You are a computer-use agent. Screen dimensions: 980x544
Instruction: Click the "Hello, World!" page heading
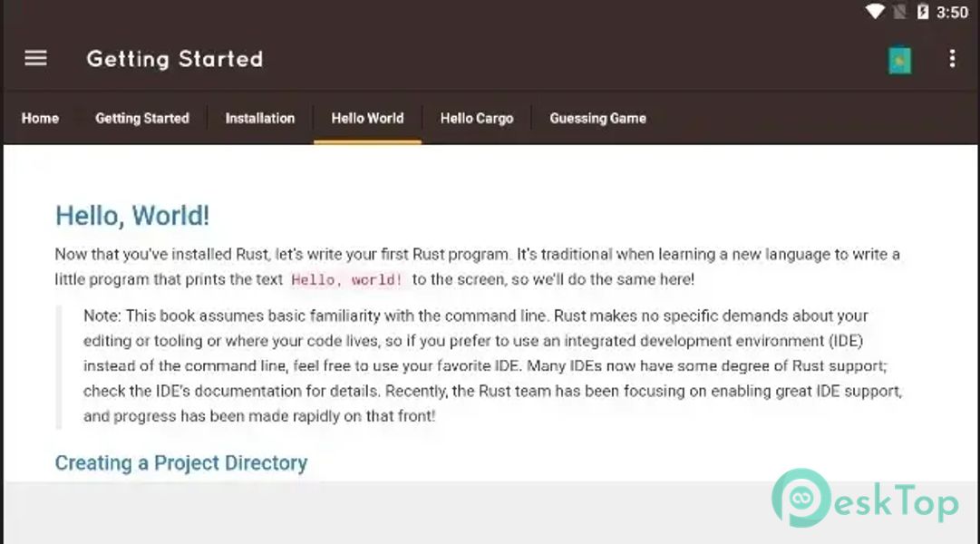132,216
